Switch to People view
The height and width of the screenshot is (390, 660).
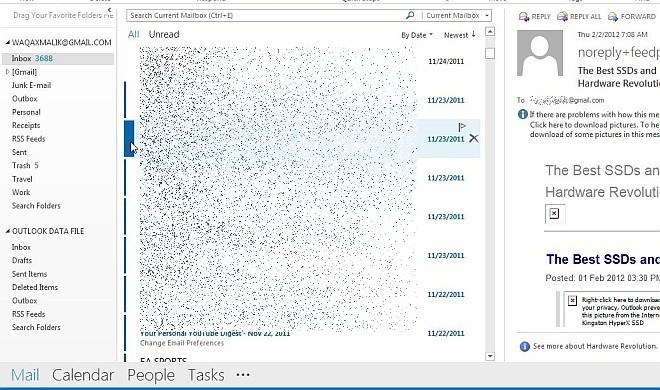(x=151, y=375)
